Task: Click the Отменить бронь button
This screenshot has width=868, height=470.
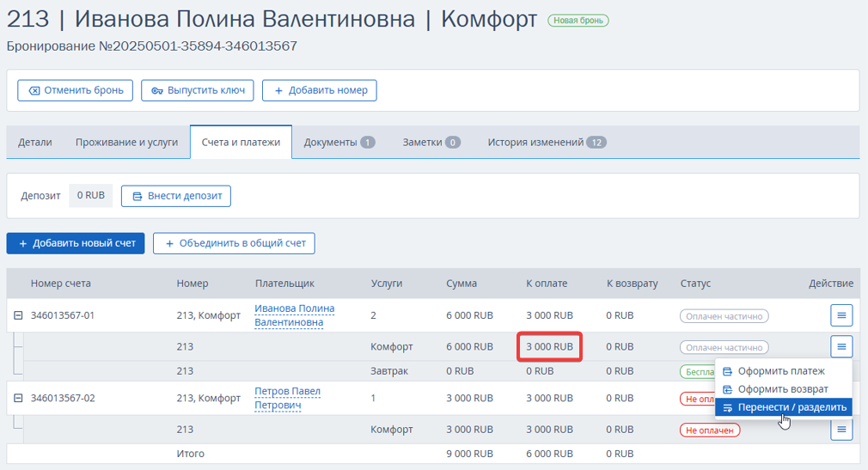Action: coord(75,90)
